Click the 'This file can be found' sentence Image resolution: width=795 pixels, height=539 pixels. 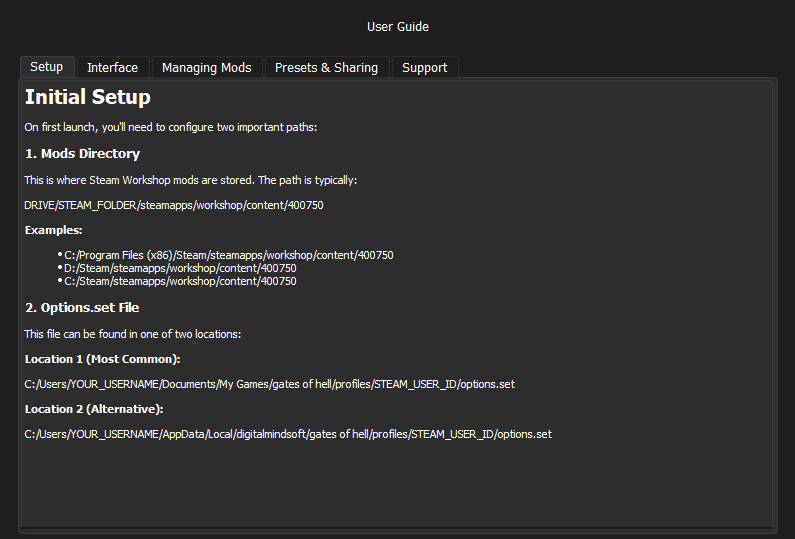(132, 334)
